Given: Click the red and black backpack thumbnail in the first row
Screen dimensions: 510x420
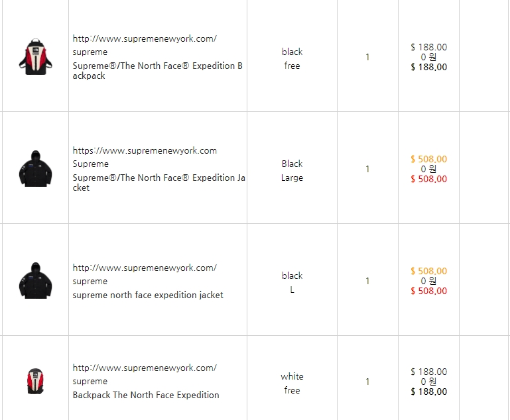Looking at the screenshot, I should click(x=35, y=57).
